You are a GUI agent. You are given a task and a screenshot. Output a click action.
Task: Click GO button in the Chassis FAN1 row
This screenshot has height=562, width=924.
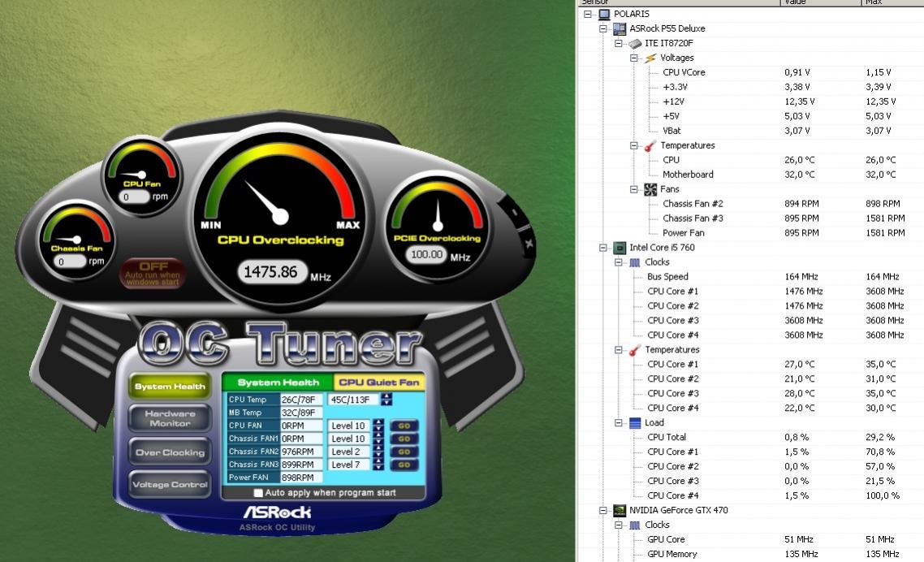pos(404,439)
